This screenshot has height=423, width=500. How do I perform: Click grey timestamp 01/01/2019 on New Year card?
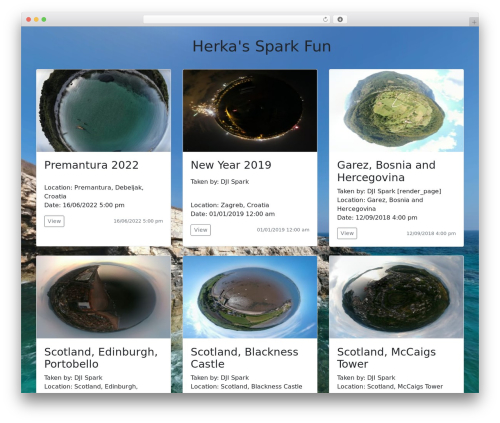[283, 230]
